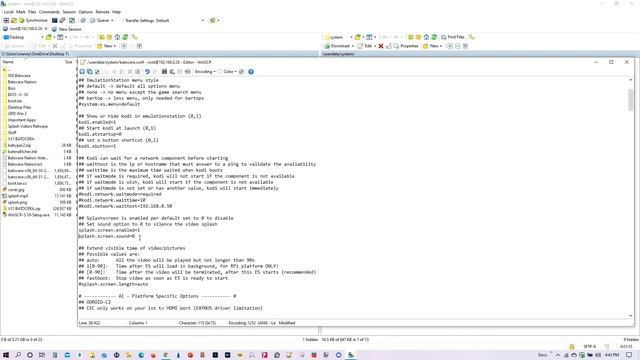Click New Session tab button
640x360 pixels.
click(x=67, y=29)
